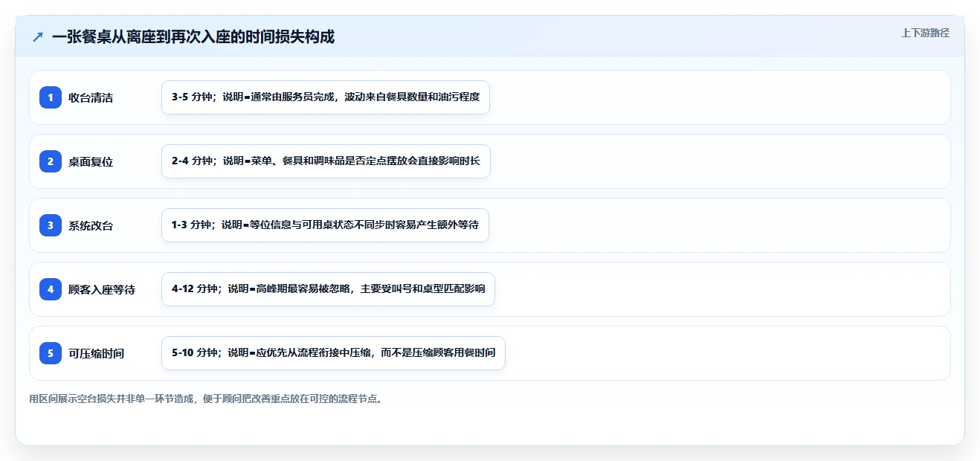Click the 1-3 分钟 description box
This screenshot has width=980, height=461.
(325, 225)
